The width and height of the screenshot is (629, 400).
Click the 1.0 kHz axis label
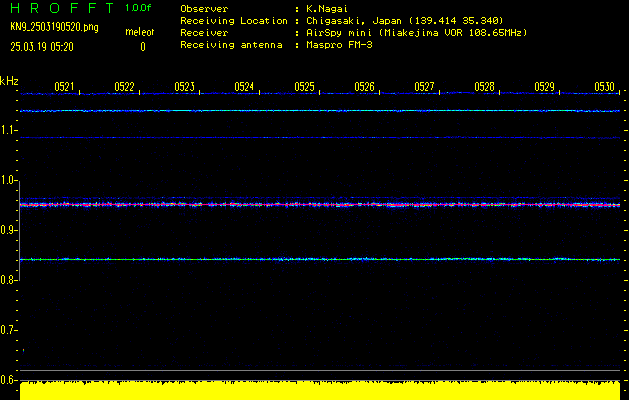pyautogui.click(x=7, y=180)
